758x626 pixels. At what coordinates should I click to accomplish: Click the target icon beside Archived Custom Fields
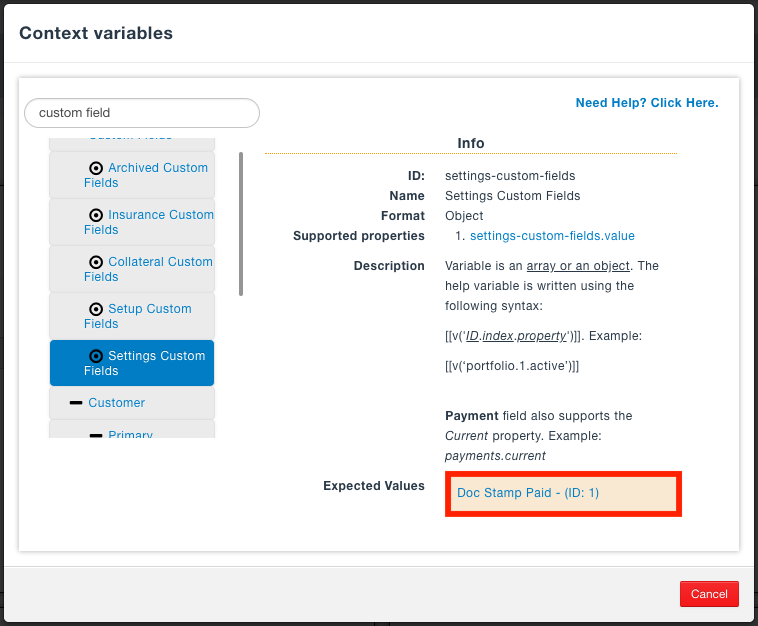click(96, 168)
